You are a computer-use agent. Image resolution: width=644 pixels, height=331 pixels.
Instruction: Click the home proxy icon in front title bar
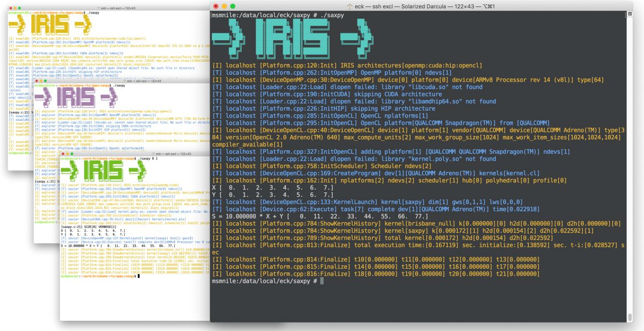click(x=349, y=6)
